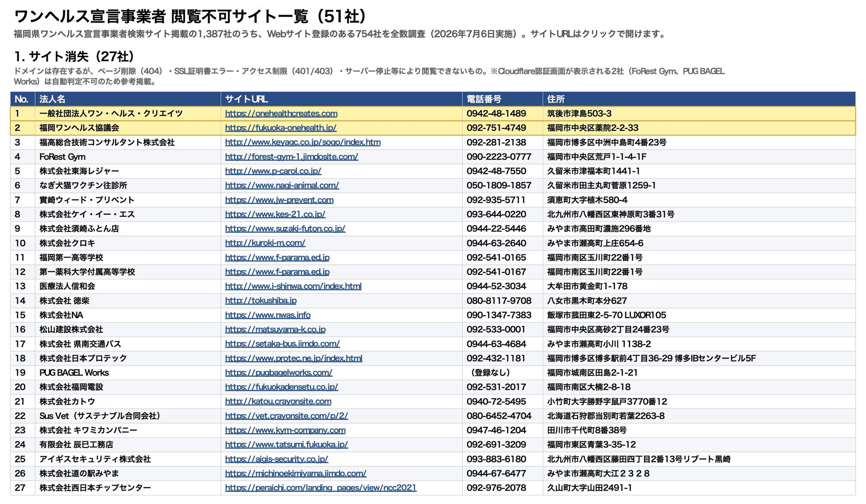Open the www.kes-21.co.jp link
This screenshot has width=866, height=504.
[x=275, y=215]
